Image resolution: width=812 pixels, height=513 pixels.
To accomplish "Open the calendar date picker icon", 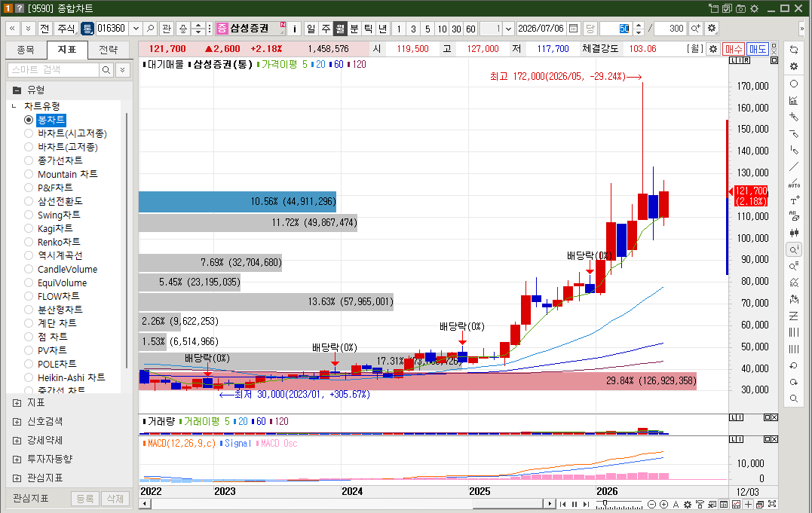I will [x=573, y=29].
